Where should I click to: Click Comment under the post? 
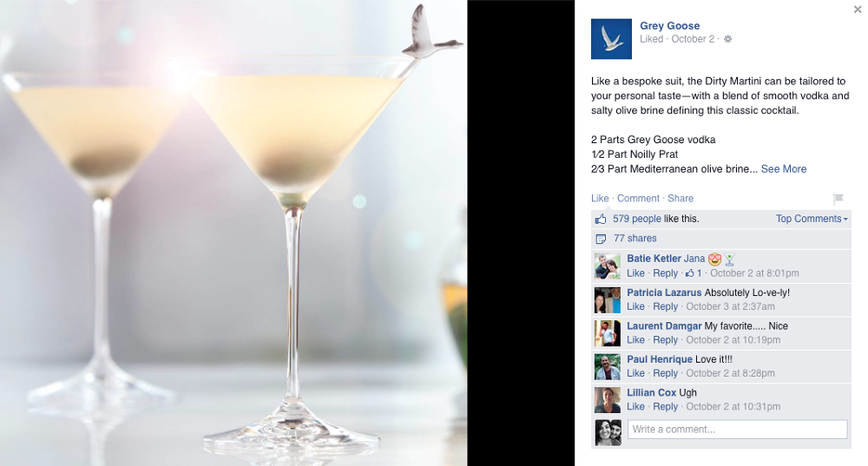pyautogui.click(x=638, y=198)
